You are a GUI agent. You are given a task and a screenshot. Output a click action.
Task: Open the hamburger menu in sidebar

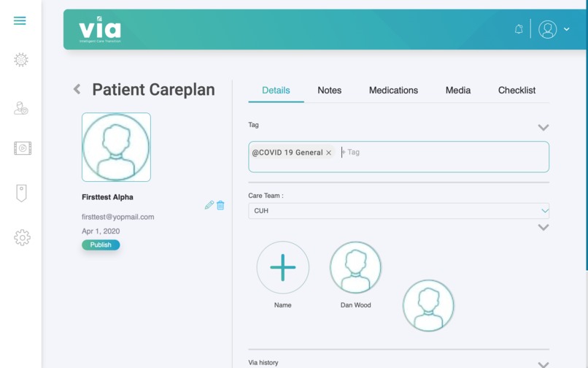coord(20,20)
